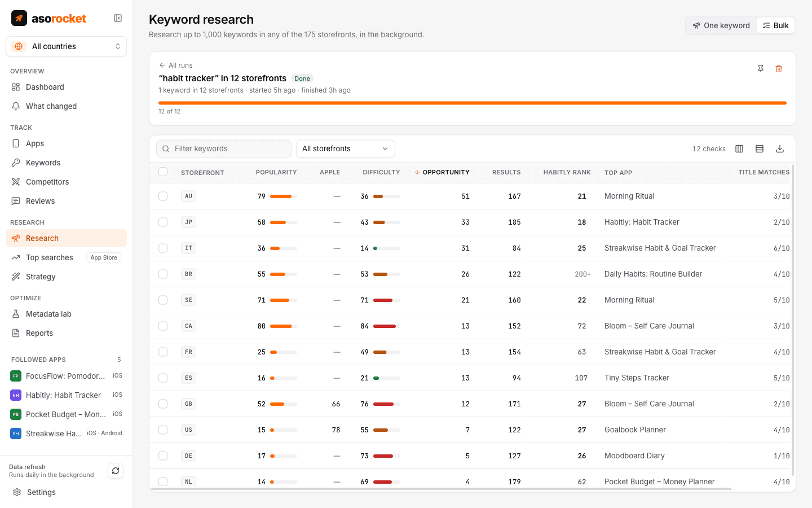Collapse the sidebar panel icon
This screenshot has width=812, height=508.
click(118, 18)
